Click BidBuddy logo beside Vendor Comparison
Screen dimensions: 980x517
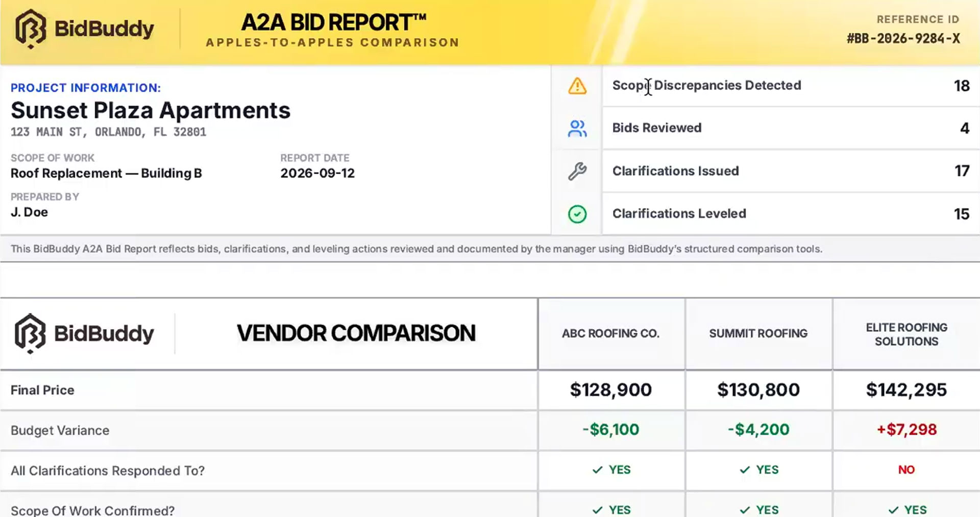pos(84,333)
